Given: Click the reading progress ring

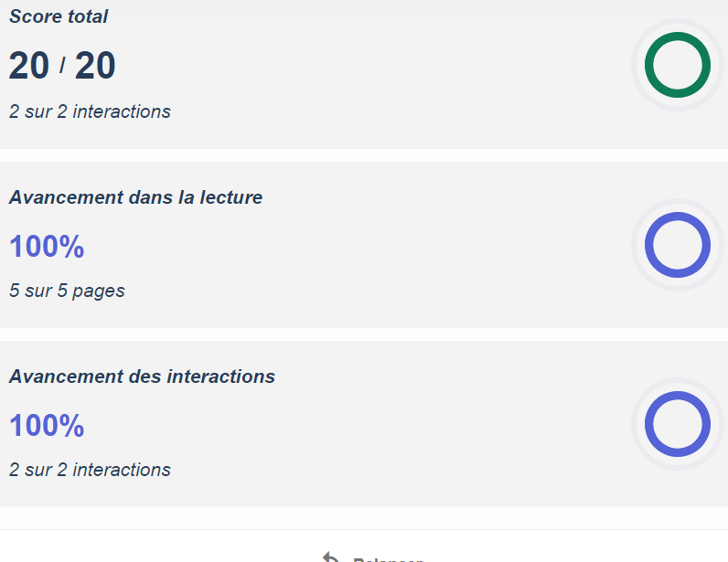Looking at the screenshot, I should (x=678, y=244).
